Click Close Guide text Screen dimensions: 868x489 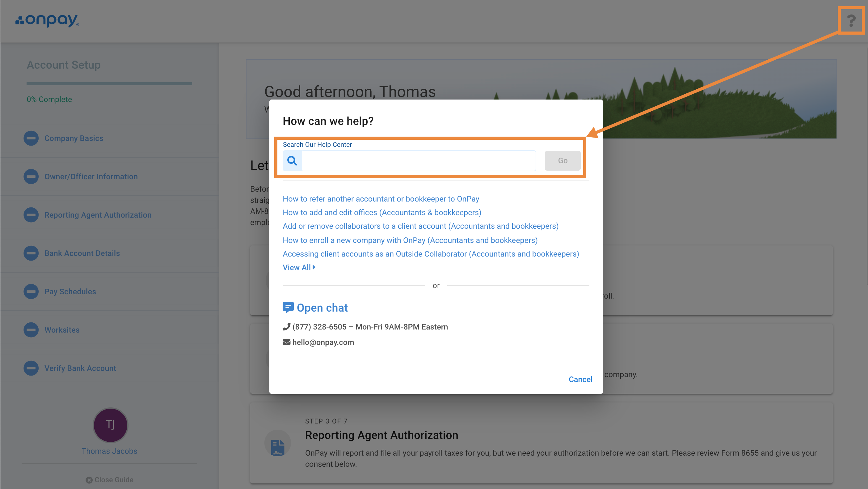pos(114,480)
